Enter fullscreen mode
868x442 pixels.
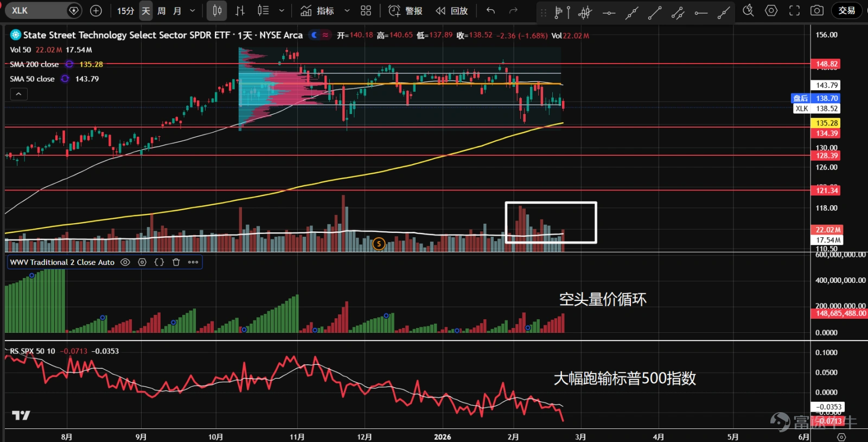pyautogui.click(x=794, y=10)
